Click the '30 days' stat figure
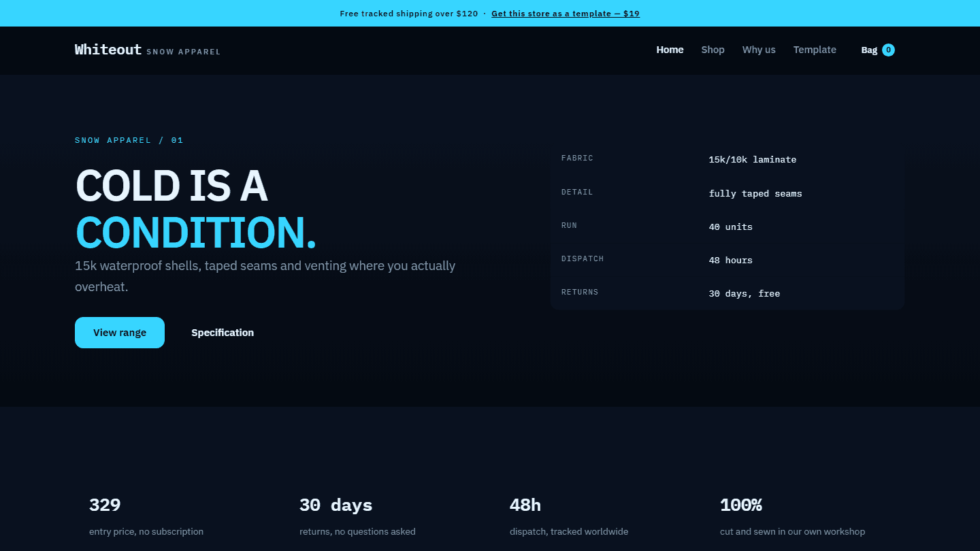Viewport: 980px width, 551px height. [x=336, y=505]
